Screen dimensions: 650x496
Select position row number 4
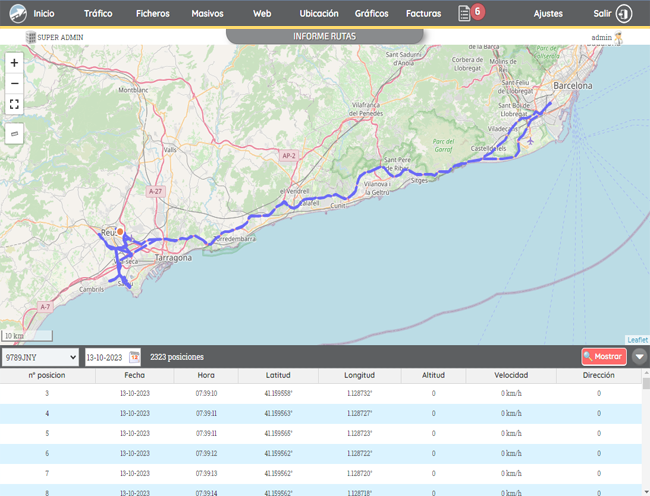[321, 414]
